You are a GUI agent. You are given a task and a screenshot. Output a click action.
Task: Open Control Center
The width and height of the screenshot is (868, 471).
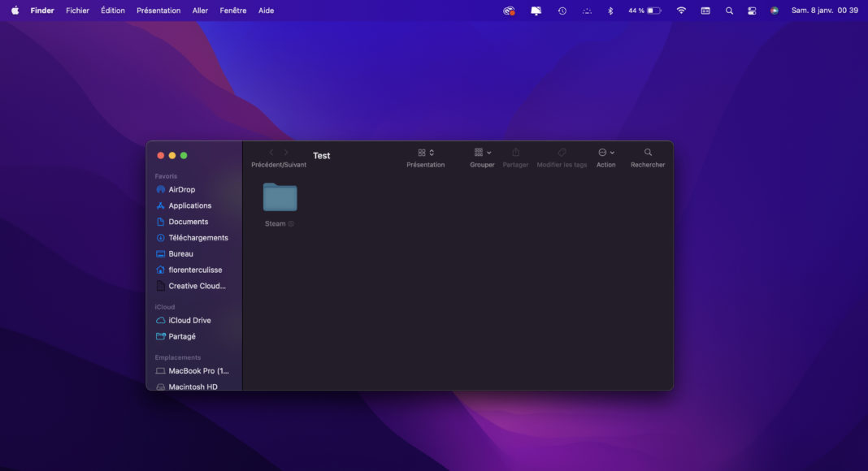752,11
